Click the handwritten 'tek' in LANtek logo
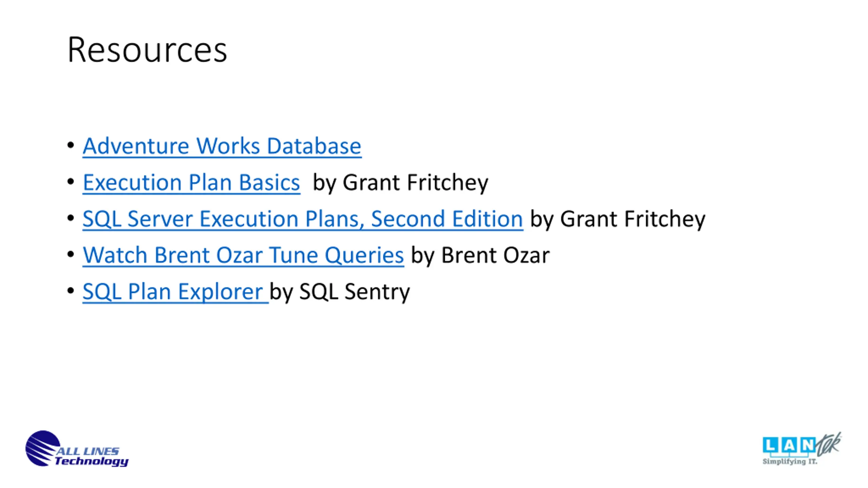The image size is (868, 488). [x=828, y=444]
